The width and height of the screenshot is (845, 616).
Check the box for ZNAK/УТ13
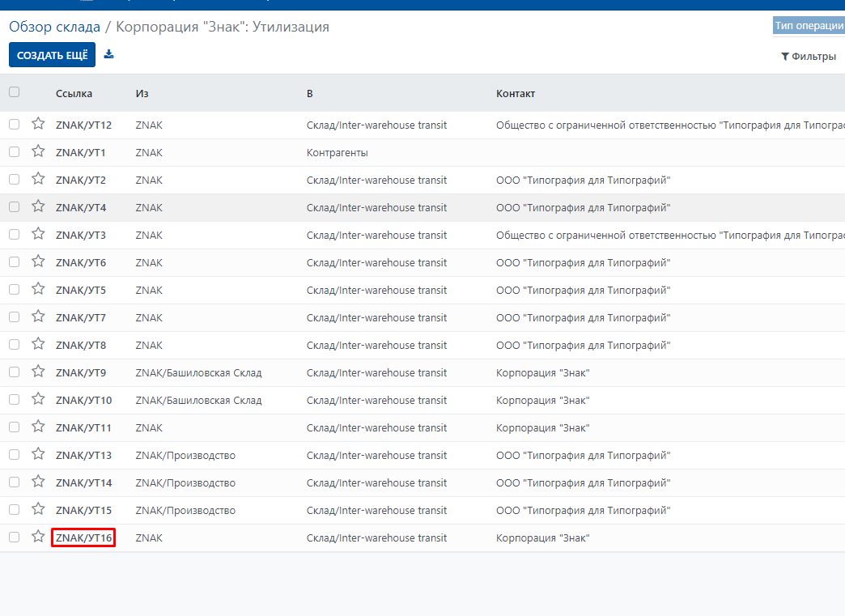point(14,454)
